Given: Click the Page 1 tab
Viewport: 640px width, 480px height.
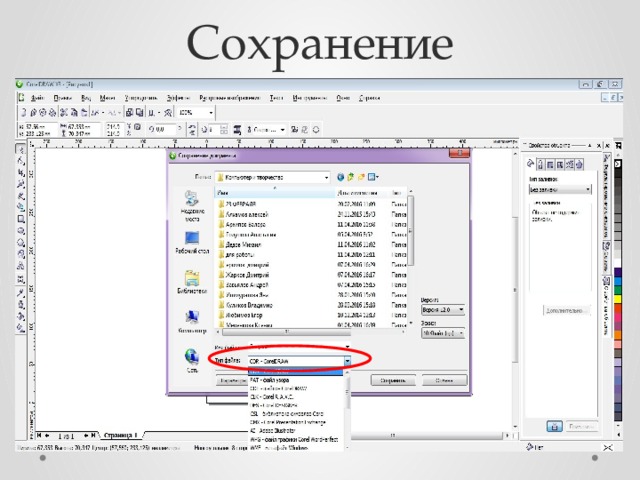Looking at the screenshot, I should (x=121, y=435).
